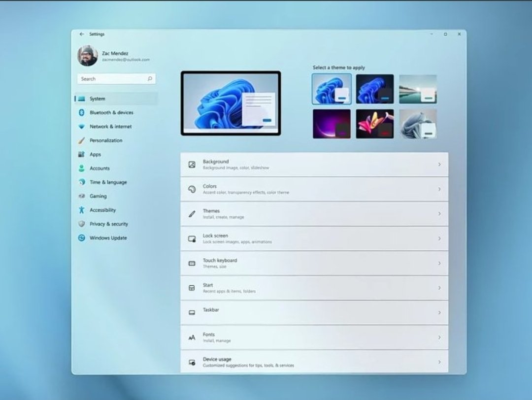This screenshot has width=532, height=400.
Task: Click the search magnifier icon
Action: [150, 79]
